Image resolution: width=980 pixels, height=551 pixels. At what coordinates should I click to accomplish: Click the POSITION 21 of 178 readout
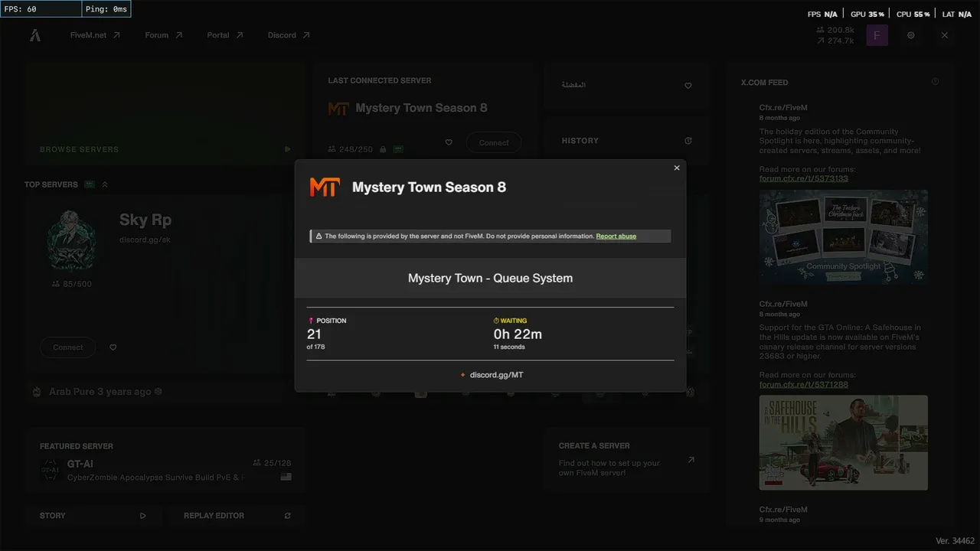click(x=326, y=334)
